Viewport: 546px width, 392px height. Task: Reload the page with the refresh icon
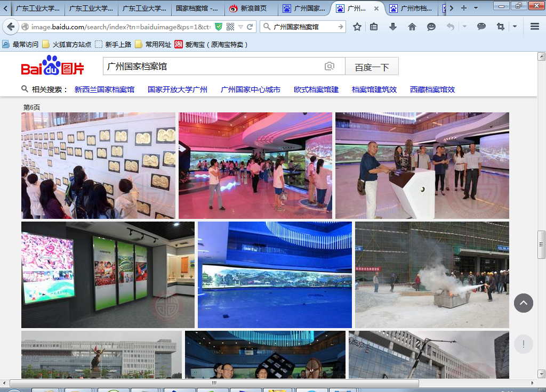(250, 27)
